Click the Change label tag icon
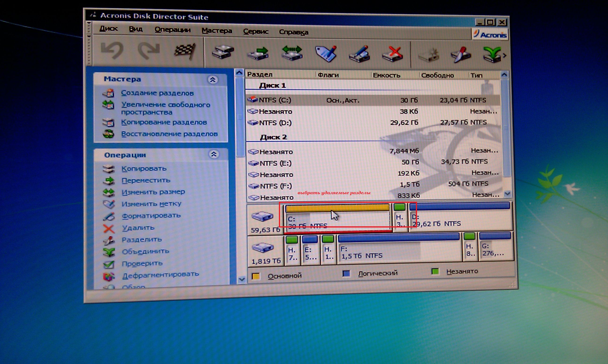Viewport: 608px width, 364px height. 326,53
